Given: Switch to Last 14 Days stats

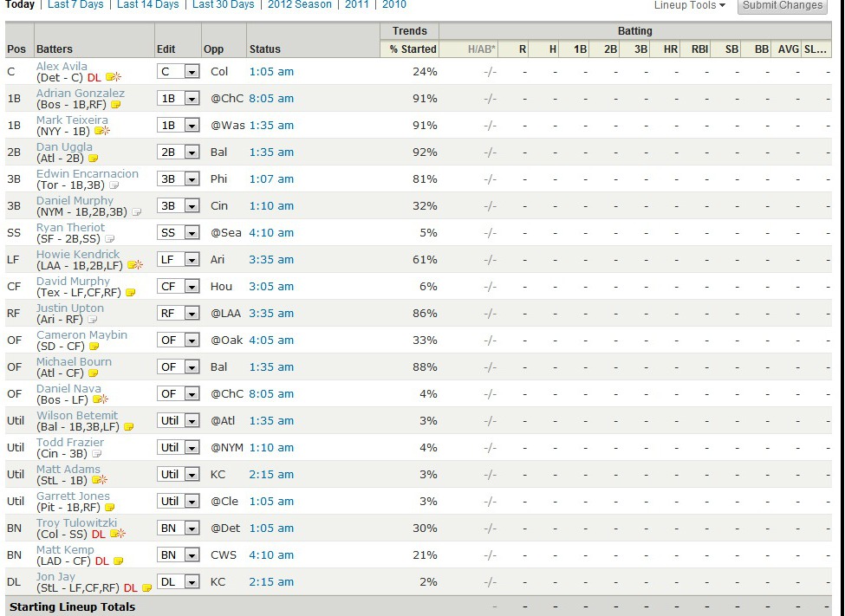Looking at the screenshot, I should point(147,5).
